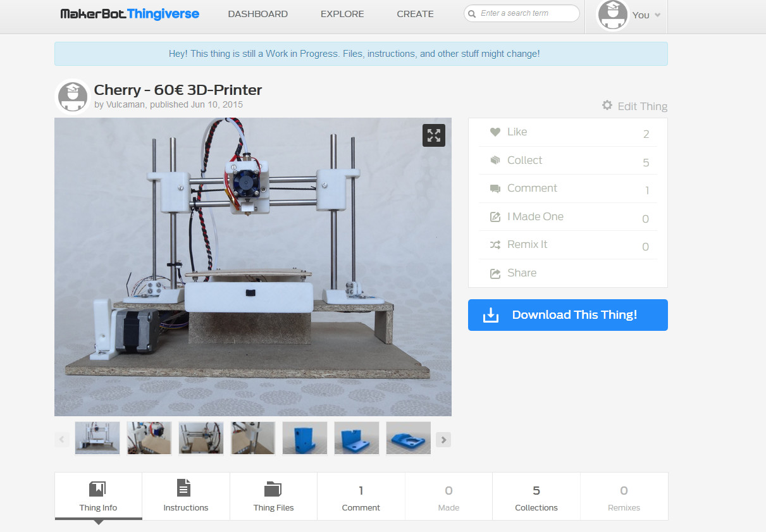Click the Instructions document icon

point(183,488)
